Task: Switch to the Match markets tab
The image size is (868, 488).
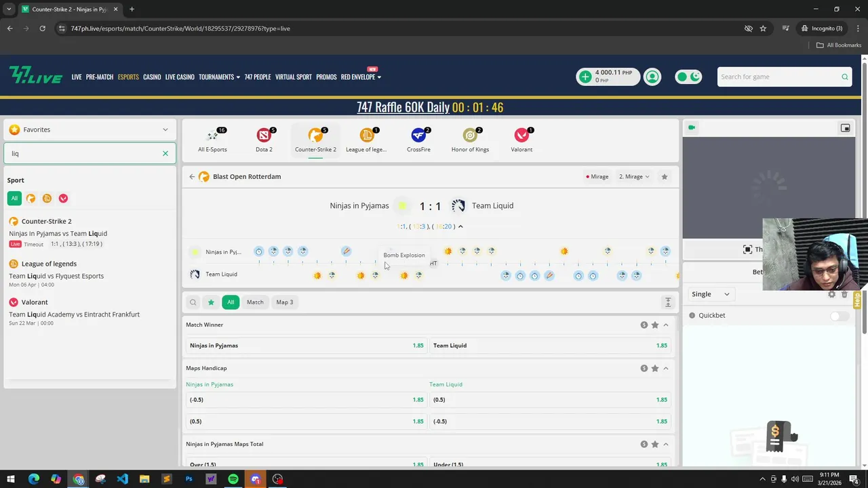Action: coord(255,302)
